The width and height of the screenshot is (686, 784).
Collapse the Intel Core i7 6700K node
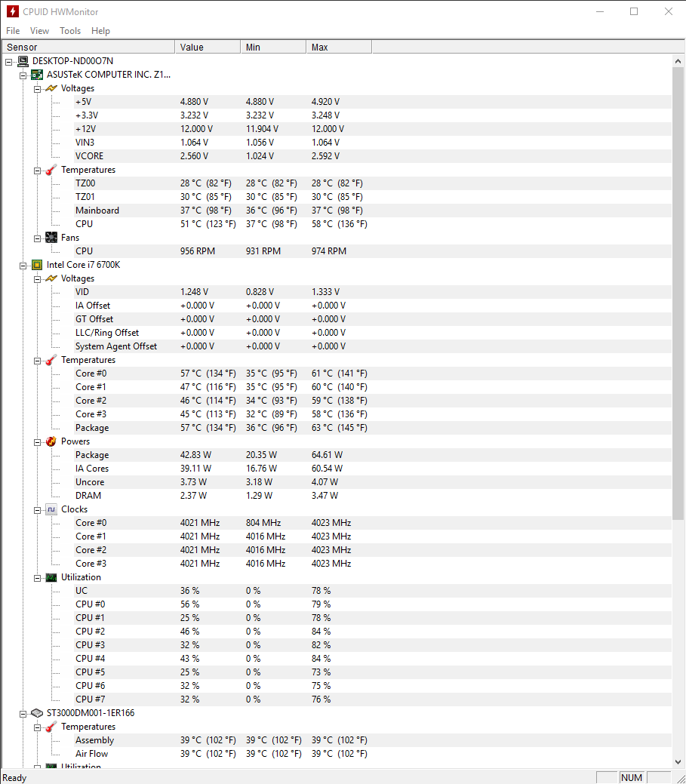[x=23, y=266]
